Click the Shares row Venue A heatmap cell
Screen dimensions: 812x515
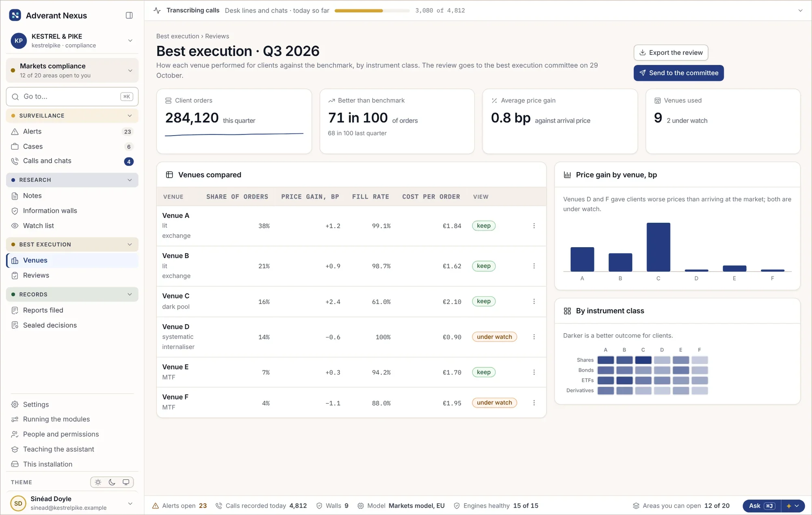click(606, 360)
